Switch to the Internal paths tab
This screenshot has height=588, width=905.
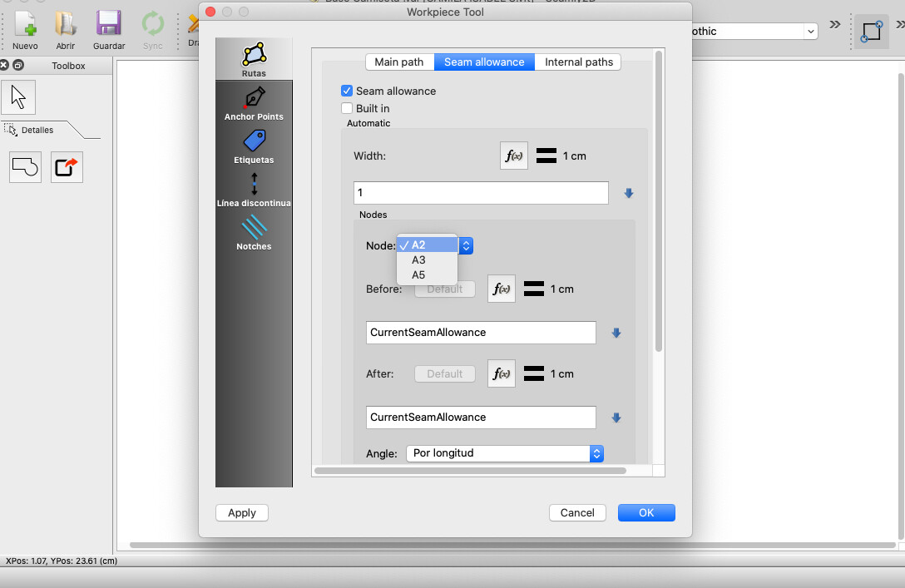coord(579,62)
